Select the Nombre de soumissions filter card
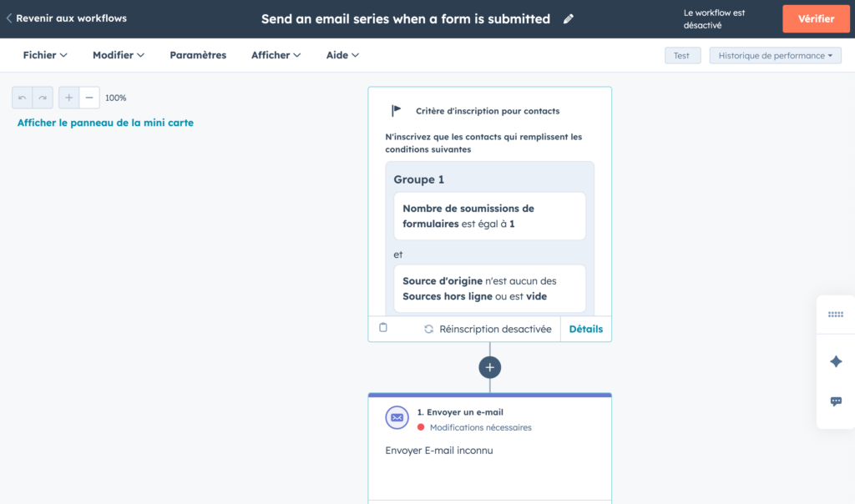 click(x=489, y=216)
